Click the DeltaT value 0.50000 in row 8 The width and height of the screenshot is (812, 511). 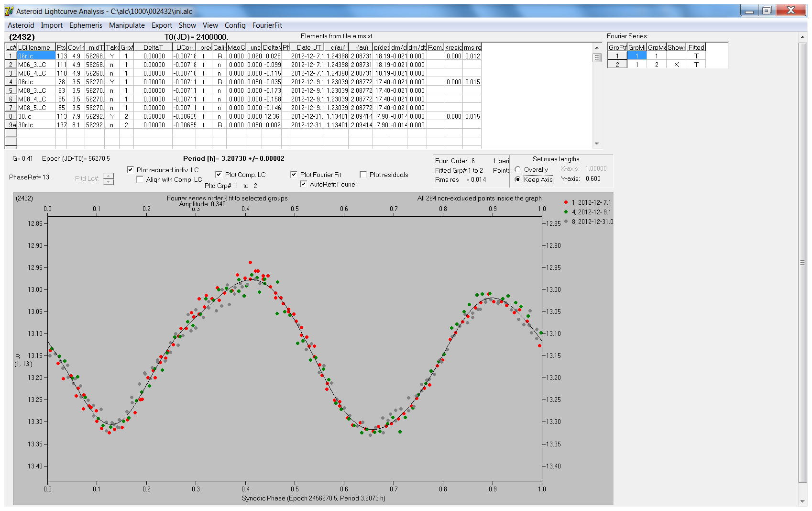click(153, 116)
